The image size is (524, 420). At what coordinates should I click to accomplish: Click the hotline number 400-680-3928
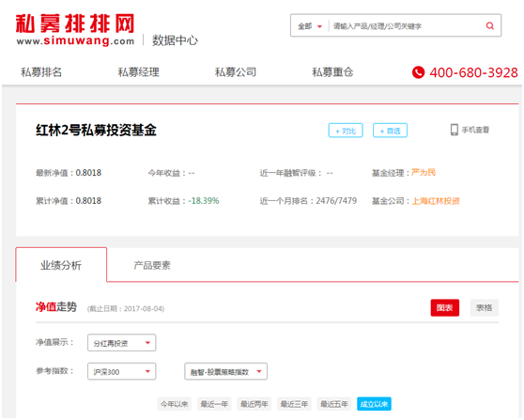(x=473, y=72)
